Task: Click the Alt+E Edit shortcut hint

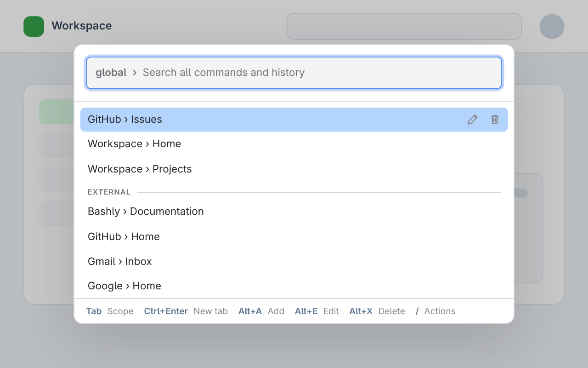Action: (317, 311)
